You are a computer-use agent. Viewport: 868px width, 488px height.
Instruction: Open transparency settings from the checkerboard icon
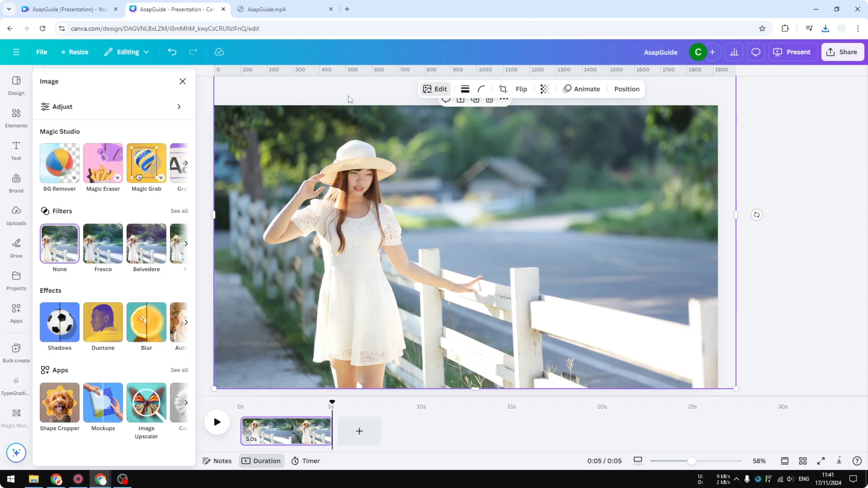click(545, 89)
